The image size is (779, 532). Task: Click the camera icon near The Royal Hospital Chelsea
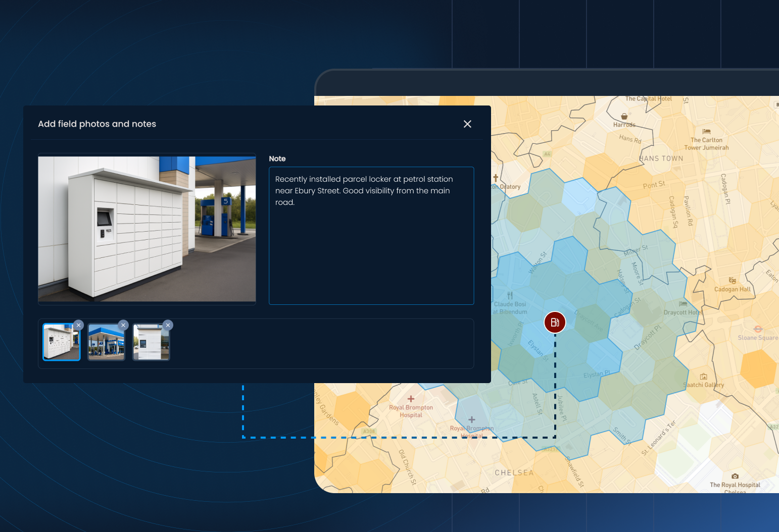735,476
